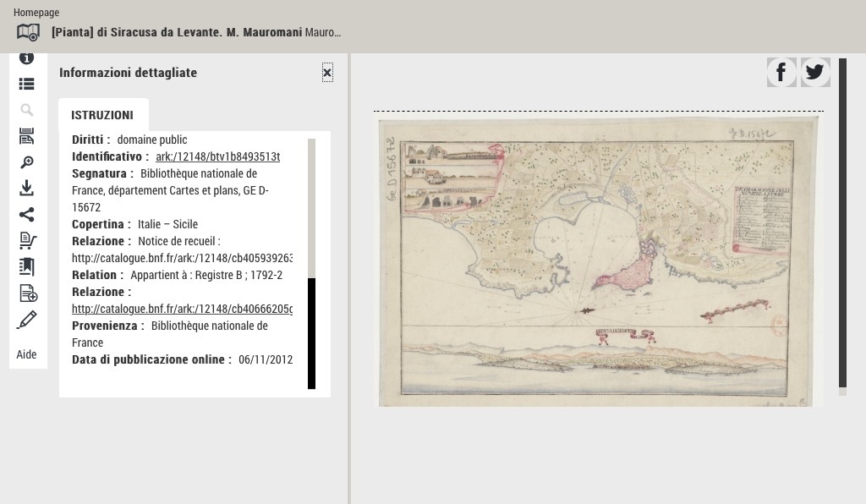Click the '06/11/2012' publication date
Image resolution: width=866 pixels, height=504 pixels.
click(x=266, y=359)
